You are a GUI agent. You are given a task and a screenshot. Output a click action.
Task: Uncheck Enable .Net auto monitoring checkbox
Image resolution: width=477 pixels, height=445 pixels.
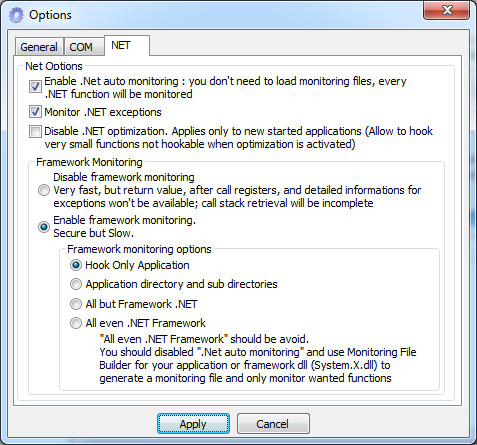tap(35, 87)
